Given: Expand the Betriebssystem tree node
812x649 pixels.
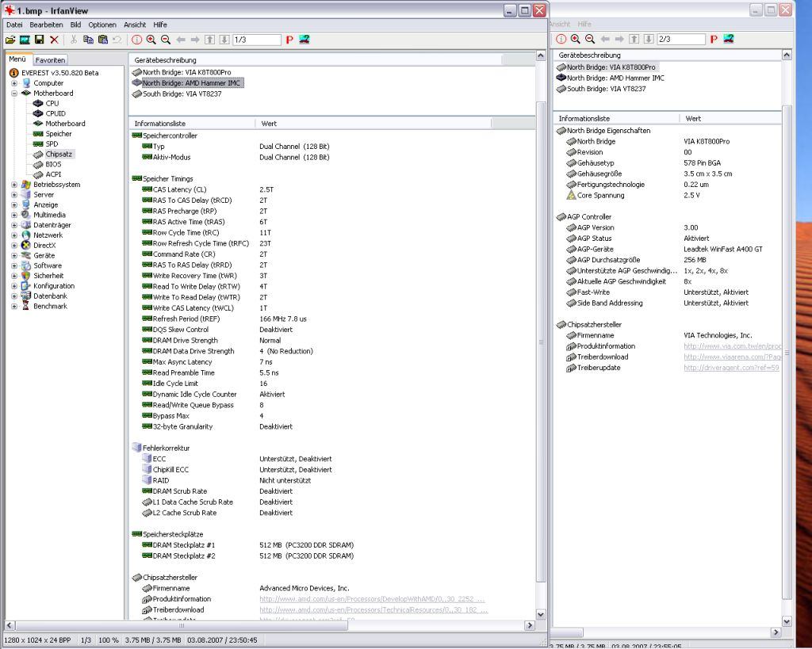Looking at the screenshot, I should pyautogui.click(x=14, y=185).
